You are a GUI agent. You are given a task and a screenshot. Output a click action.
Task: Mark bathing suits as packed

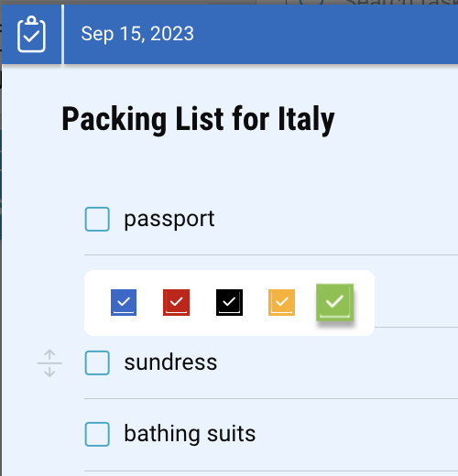(97, 434)
